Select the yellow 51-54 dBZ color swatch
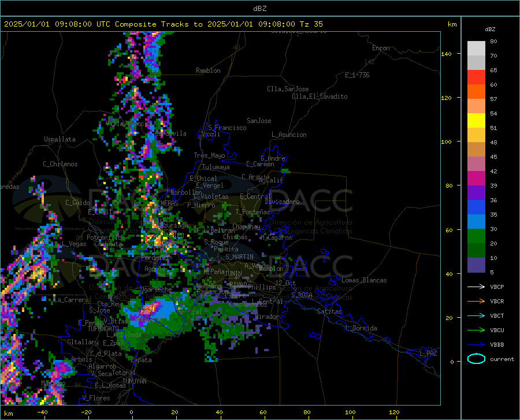The height and width of the screenshot is (420, 520). (476, 121)
